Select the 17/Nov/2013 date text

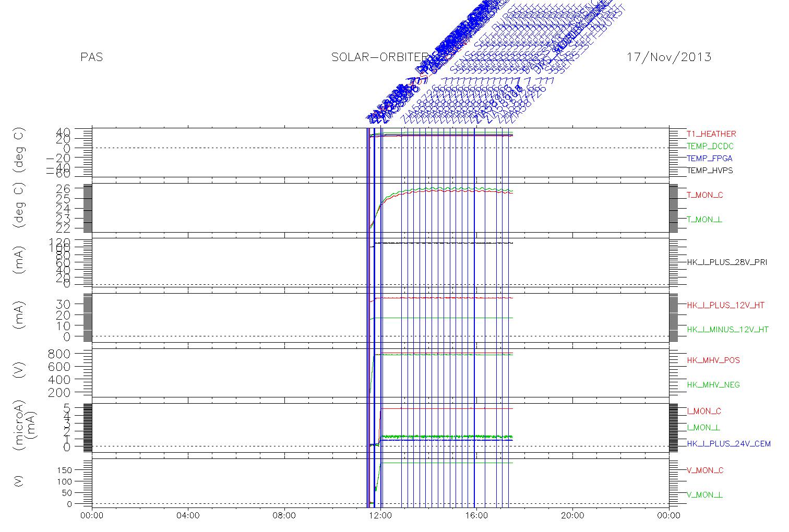[669, 57]
